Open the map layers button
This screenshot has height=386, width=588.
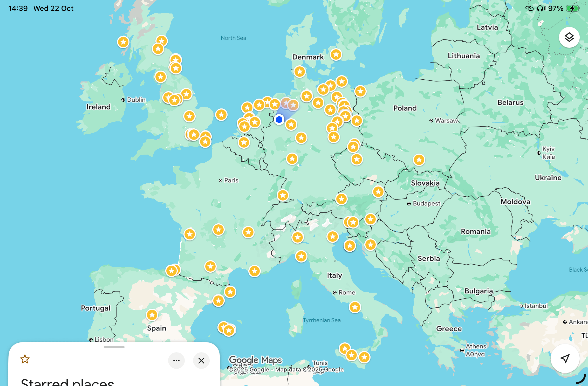(x=569, y=37)
